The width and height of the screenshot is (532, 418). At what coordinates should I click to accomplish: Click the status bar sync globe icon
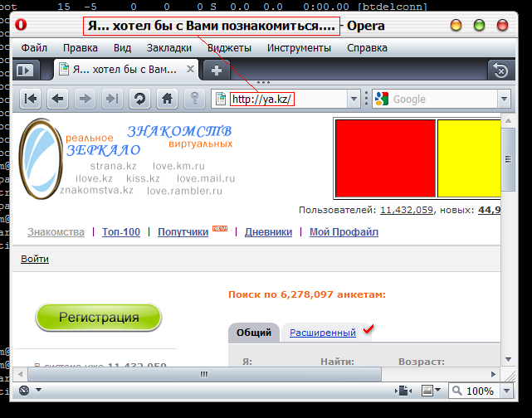[24, 391]
